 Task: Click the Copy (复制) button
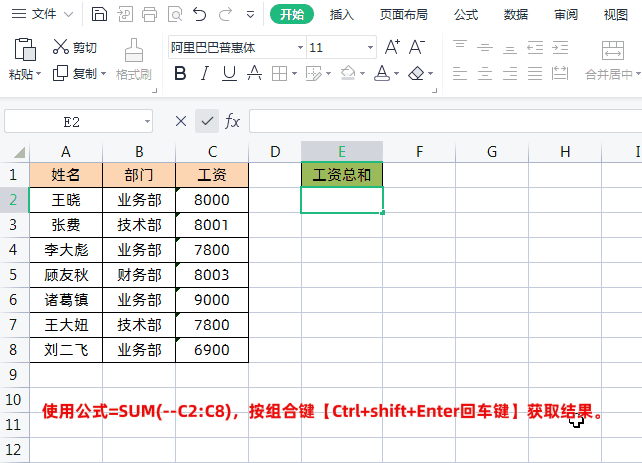pyautogui.click(x=76, y=73)
